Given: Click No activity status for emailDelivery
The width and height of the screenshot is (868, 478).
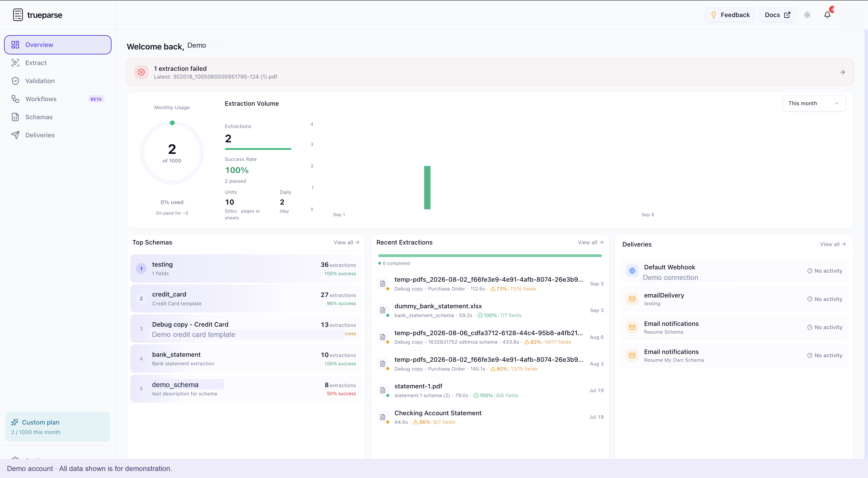Looking at the screenshot, I should click(x=825, y=299).
